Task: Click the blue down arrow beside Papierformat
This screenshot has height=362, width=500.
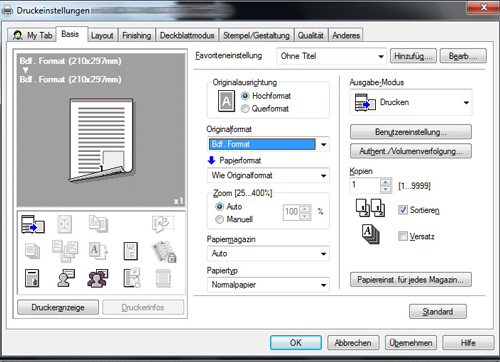Action: [211, 160]
